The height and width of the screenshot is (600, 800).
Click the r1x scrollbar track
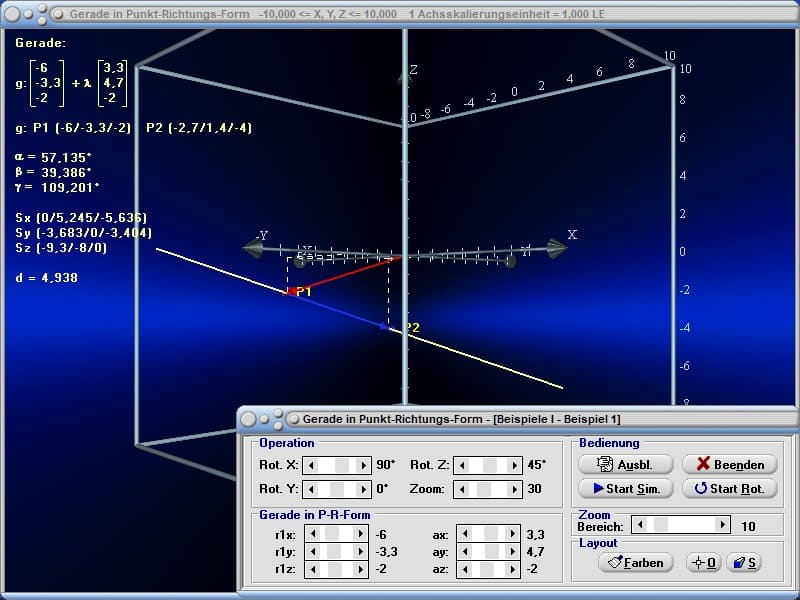coord(337,534)
